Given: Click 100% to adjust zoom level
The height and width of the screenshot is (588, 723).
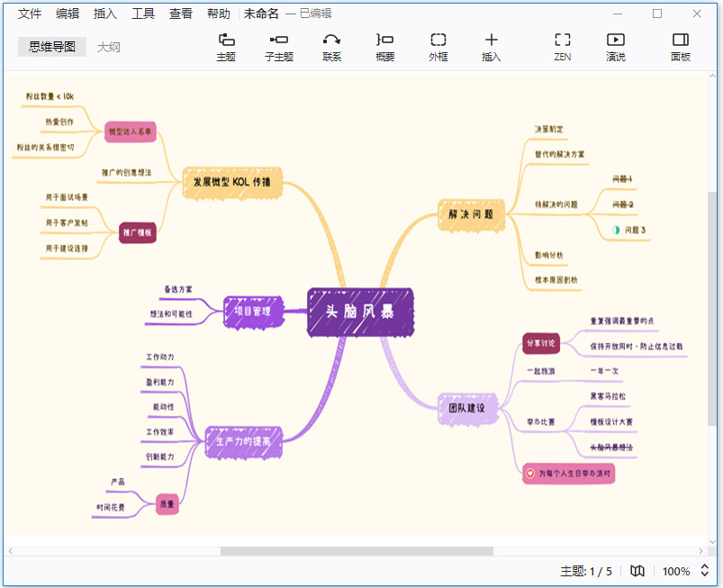Looking at the screenshot, I should (x=674, y=571).
